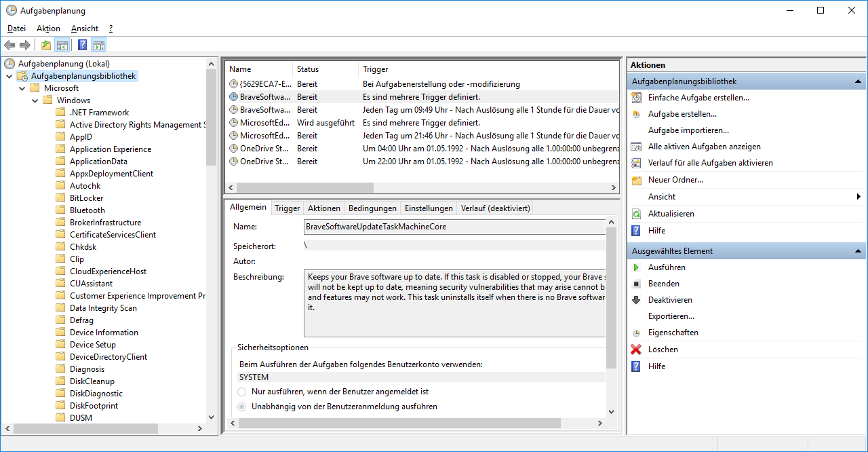Image resolution: width=868 pixels, height=452 pixels.
Task: Collapse the Ausgewähltes Element actions section
Action: pyautogui.click(x=858, y=251)
